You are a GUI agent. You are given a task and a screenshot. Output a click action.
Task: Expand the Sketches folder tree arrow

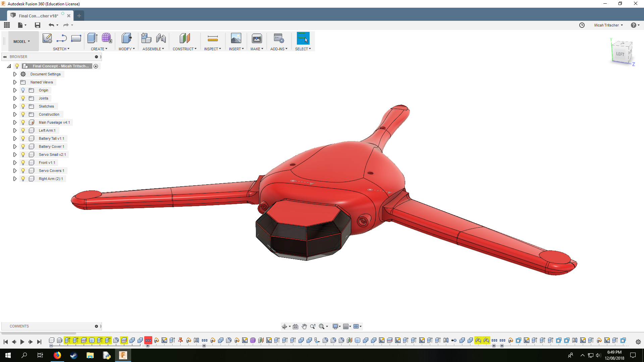(x=15, y=106)
